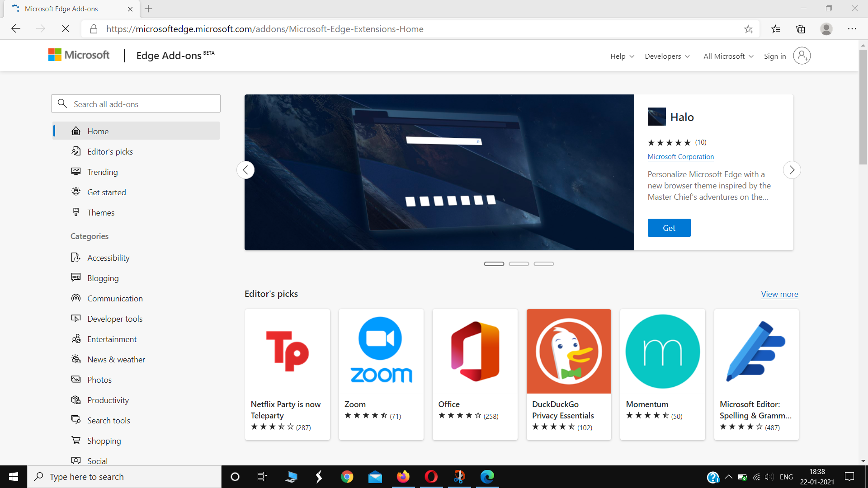Open the Themes category in sidebar

tap(101, 212)
